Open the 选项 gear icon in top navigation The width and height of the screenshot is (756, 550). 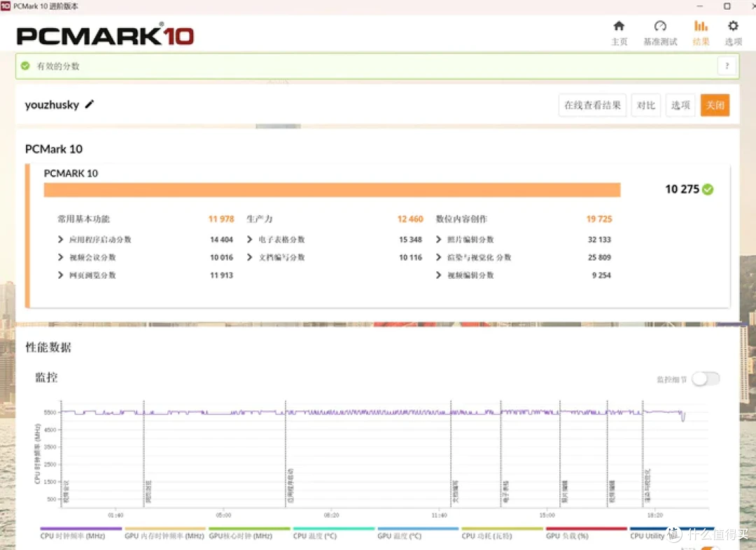[x=733, y=25]
